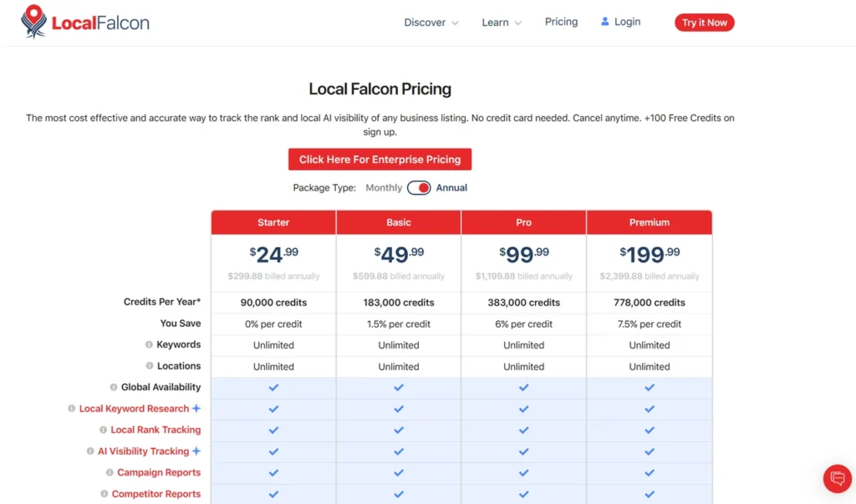Click Premium checkmark for Competitor Reports
856x504 pixels.
pyautogui.click(x=649, y=494)
